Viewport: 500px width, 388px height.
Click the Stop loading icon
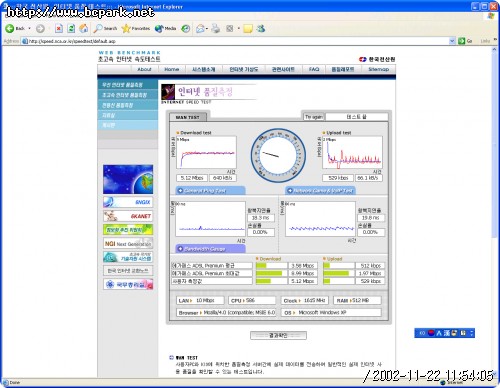pyautogui.click(x=59, y=29)
